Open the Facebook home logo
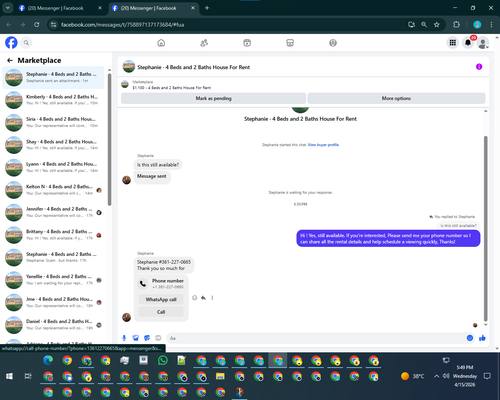The height and width of the screenshot is (400, 500). [11, 43]
